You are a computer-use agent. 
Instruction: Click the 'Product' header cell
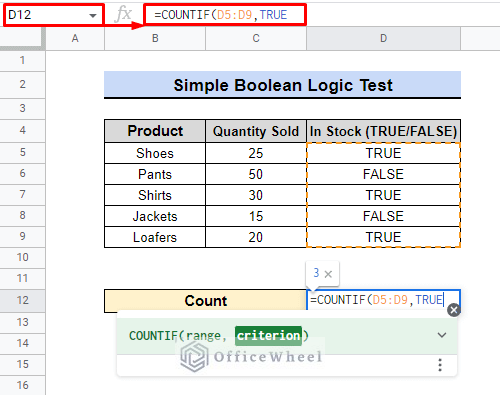pyautogui.click(x=155, y=131)
